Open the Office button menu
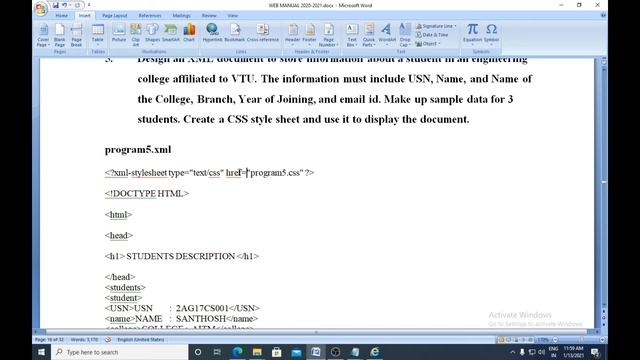The width and height of the screenshot is (640, 360). tap(41, 8)
